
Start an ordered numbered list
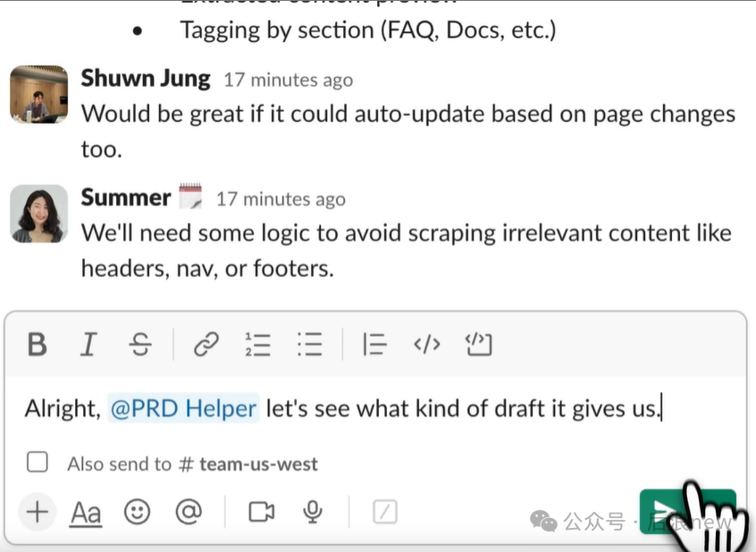(x=257, y=345)
